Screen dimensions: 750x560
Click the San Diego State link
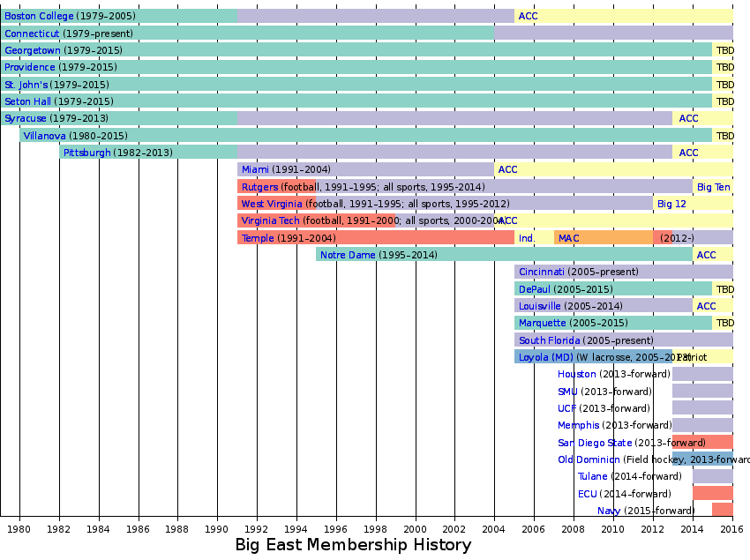coord(595,443)
